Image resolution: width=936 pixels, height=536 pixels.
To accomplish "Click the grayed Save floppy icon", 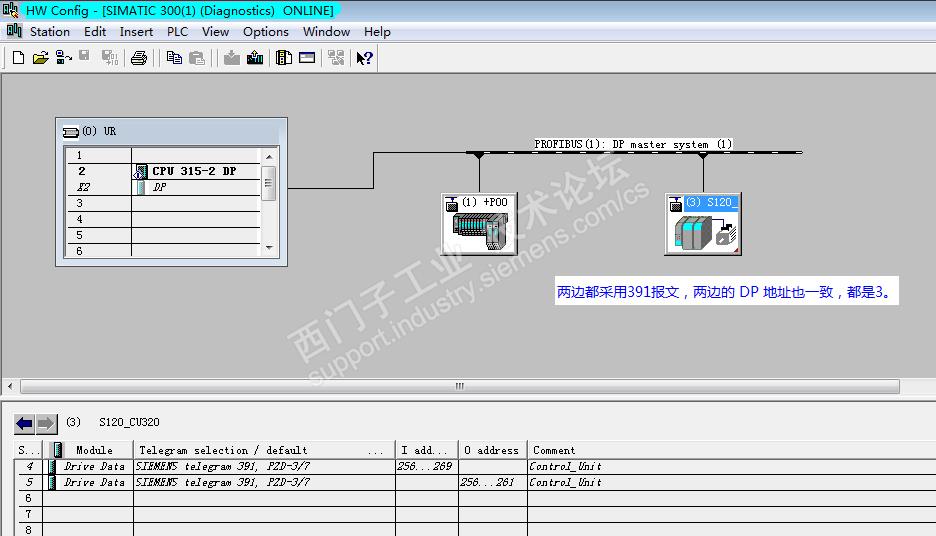I will pos(84,56).
